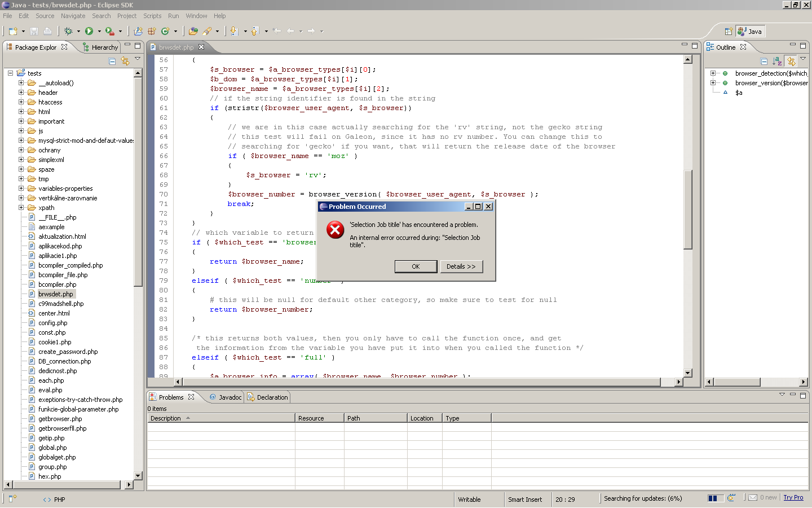Screen dimensions: 812x508
Task: Expand the htaccess folder in tree
Action: [x=21, y=102]
